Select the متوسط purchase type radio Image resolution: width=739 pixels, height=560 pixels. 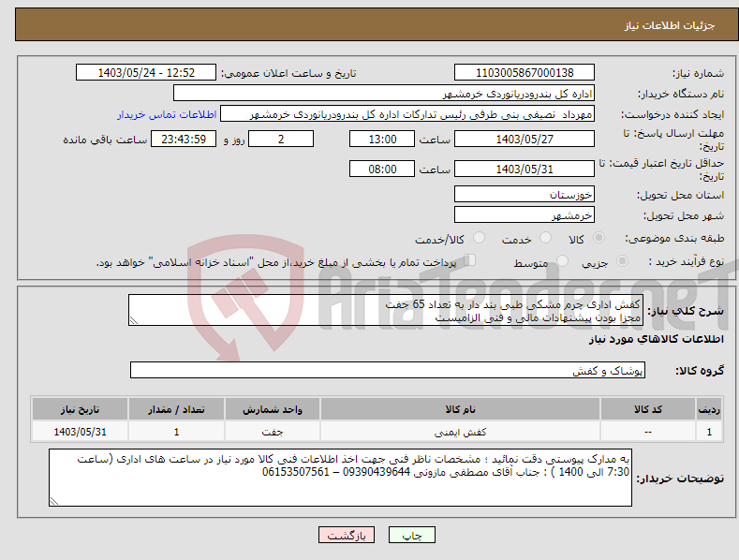click(562, 260)
